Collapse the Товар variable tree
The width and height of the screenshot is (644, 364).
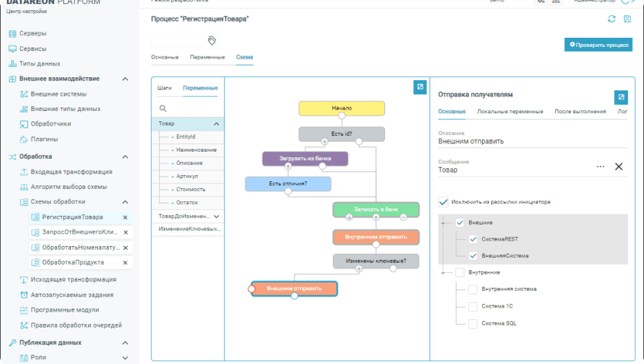click(216, 124)
